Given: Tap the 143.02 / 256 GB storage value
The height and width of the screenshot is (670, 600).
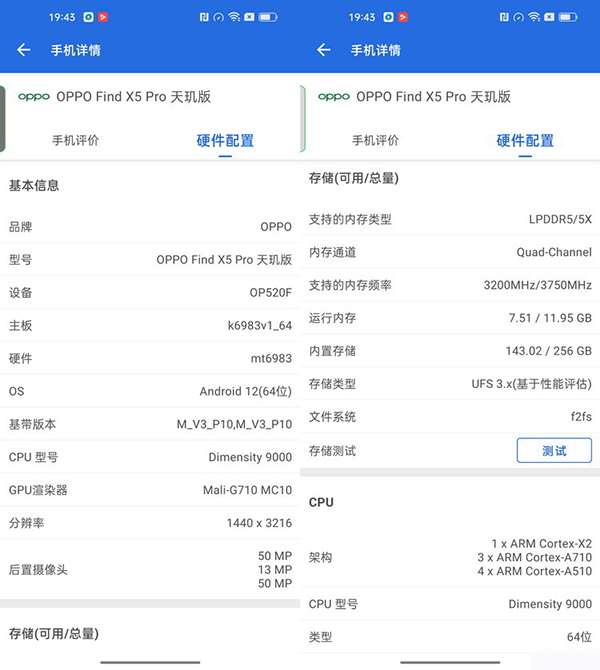Looking at the screenshot, I should coord(548,351).
